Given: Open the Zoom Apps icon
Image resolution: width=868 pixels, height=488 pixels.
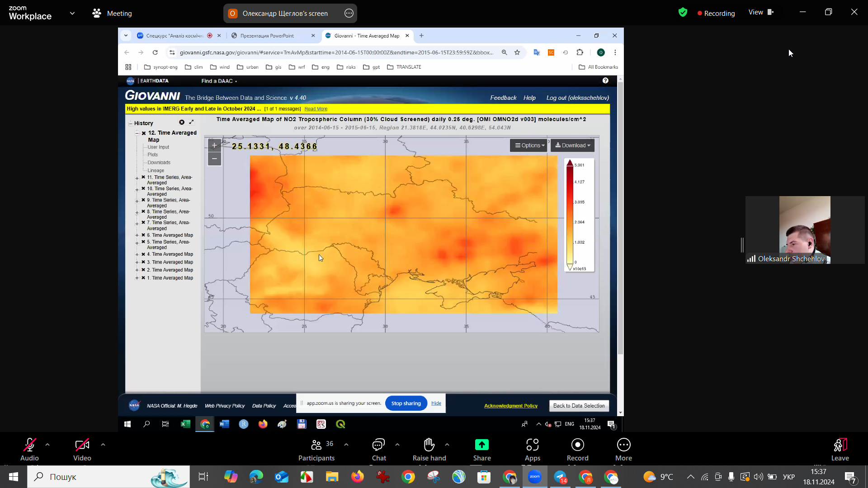Looking at the screenshot, I should pos(532,445).
